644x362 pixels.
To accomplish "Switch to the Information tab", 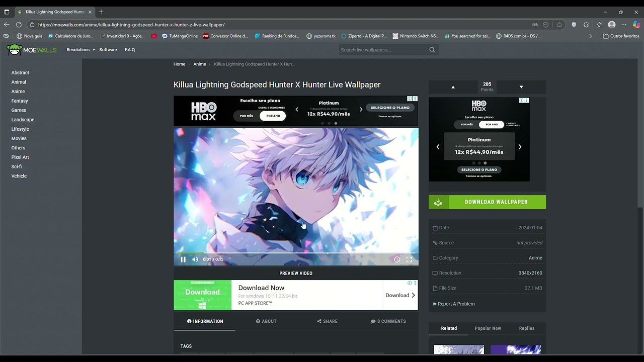I will pyautogui.click(x=205, y=321).
